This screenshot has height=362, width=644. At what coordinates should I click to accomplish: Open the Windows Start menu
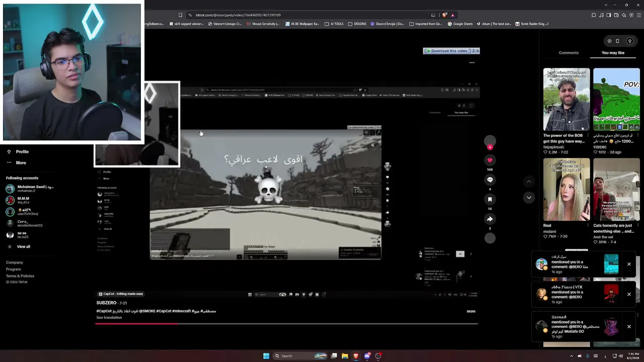266,356
